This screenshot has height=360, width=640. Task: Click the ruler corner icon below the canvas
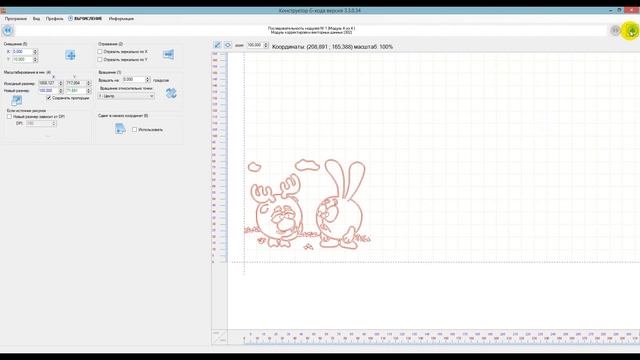[219, 337]
